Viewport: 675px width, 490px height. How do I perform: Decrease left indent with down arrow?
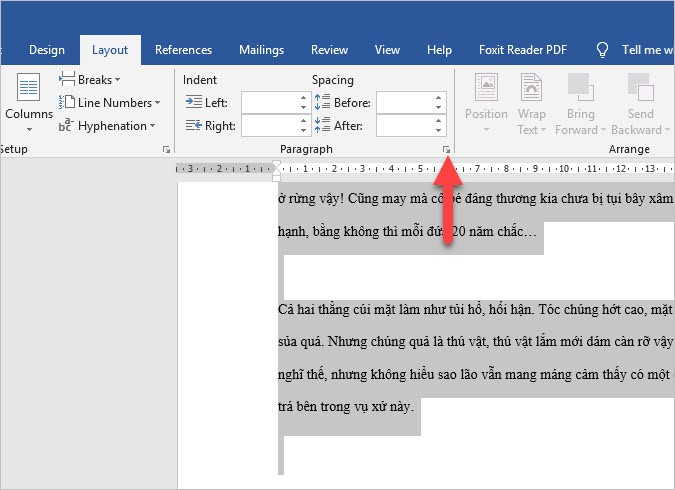(304, 107)
